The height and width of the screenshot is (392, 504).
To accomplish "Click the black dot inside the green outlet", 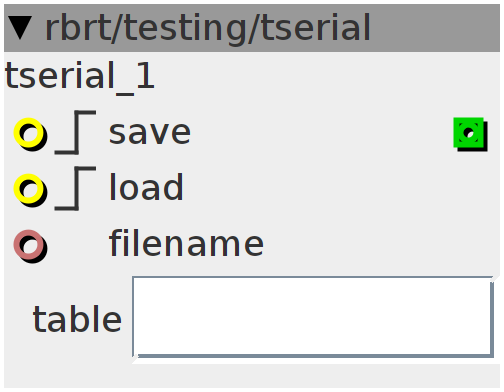I will click(x=469, y=132).
